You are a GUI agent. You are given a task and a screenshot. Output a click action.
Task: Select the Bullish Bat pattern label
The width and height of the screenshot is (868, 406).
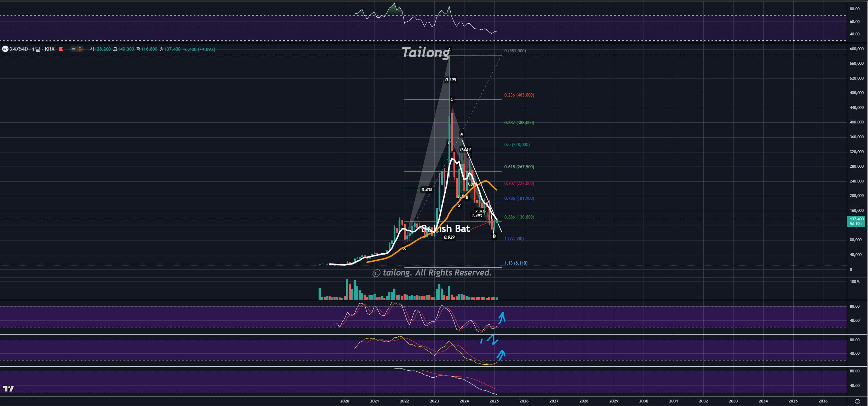tap(446, 229)
